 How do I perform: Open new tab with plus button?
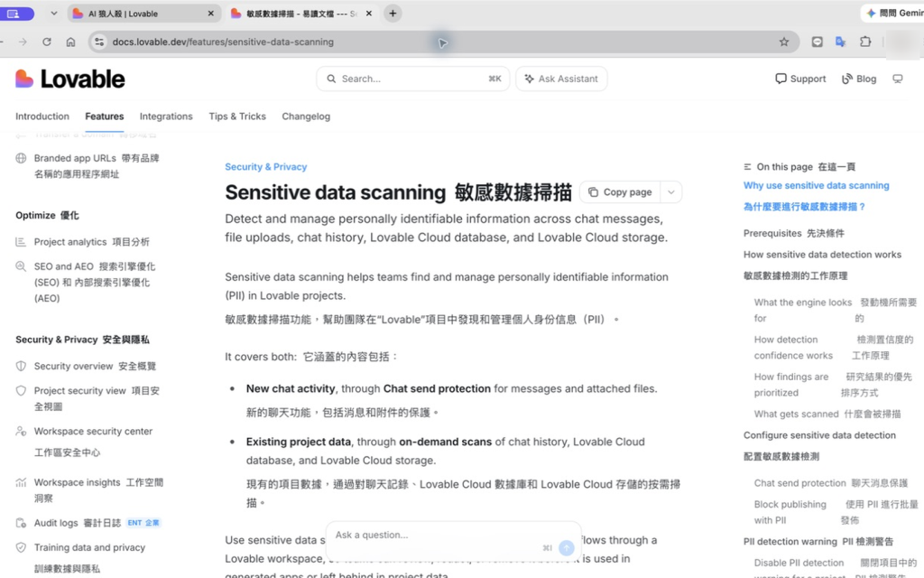(x=393, y=13)
